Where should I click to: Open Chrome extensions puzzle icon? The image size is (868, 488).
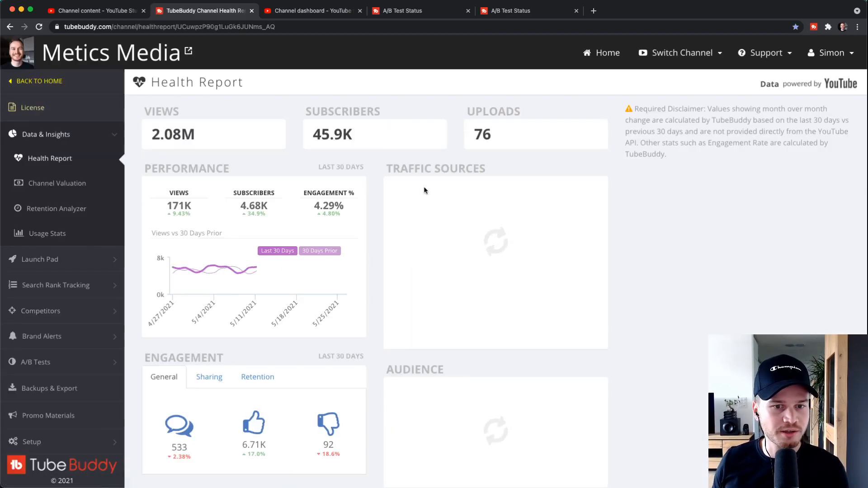click(828, 27)
